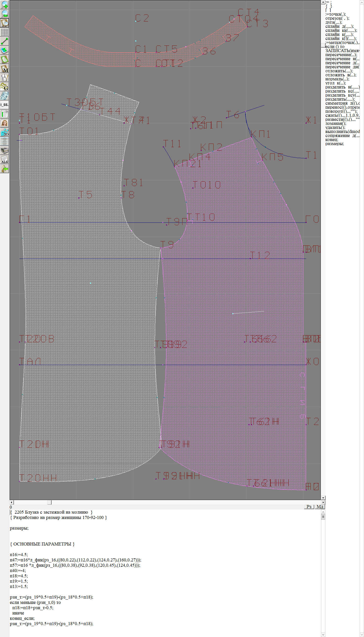Open the 3D view icon
Screen dimensions: 364x637
5,132
